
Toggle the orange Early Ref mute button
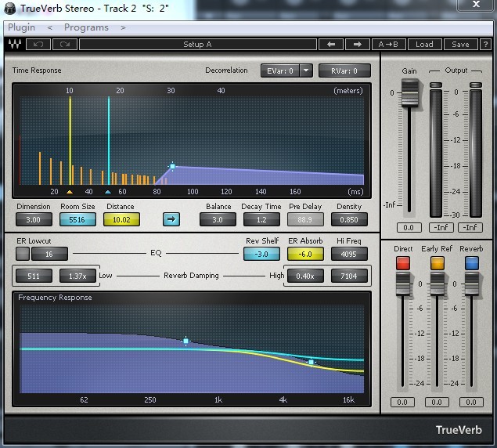(x=437, y=263)
